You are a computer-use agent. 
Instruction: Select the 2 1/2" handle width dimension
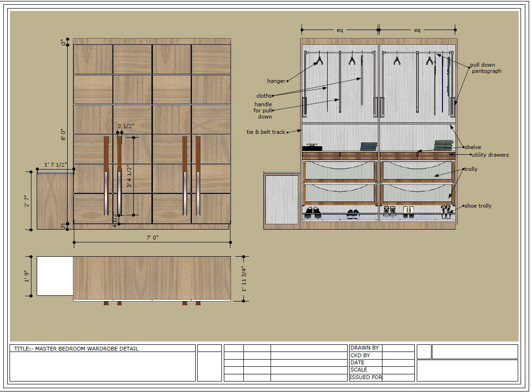tap(126, 126)
